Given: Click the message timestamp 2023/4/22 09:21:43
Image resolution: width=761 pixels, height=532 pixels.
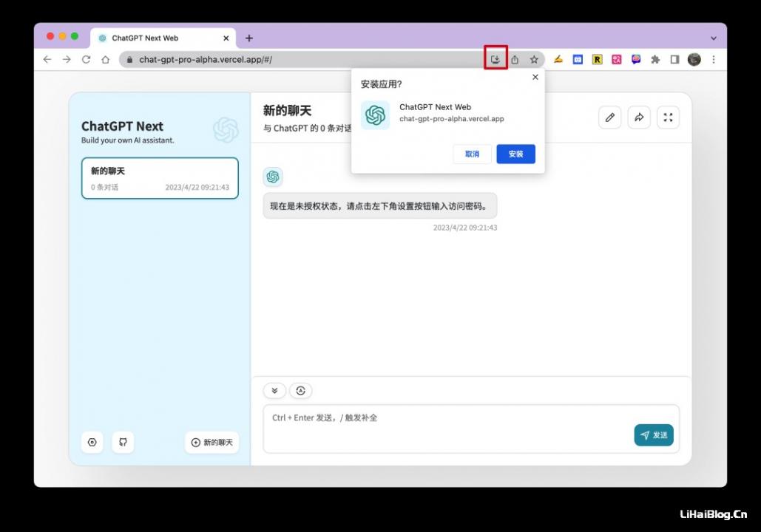Looking at the screenshot, I should [x=465, y=228].
